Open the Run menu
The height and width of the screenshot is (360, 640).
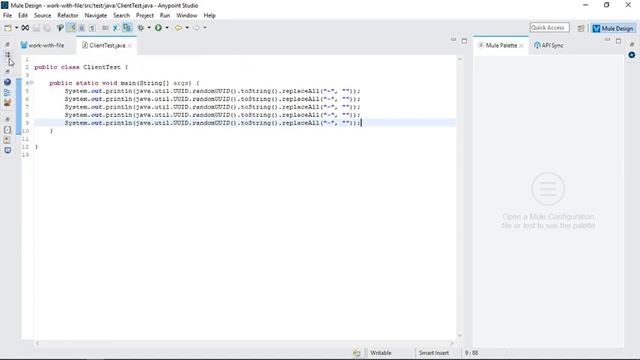tap(165, 16)
